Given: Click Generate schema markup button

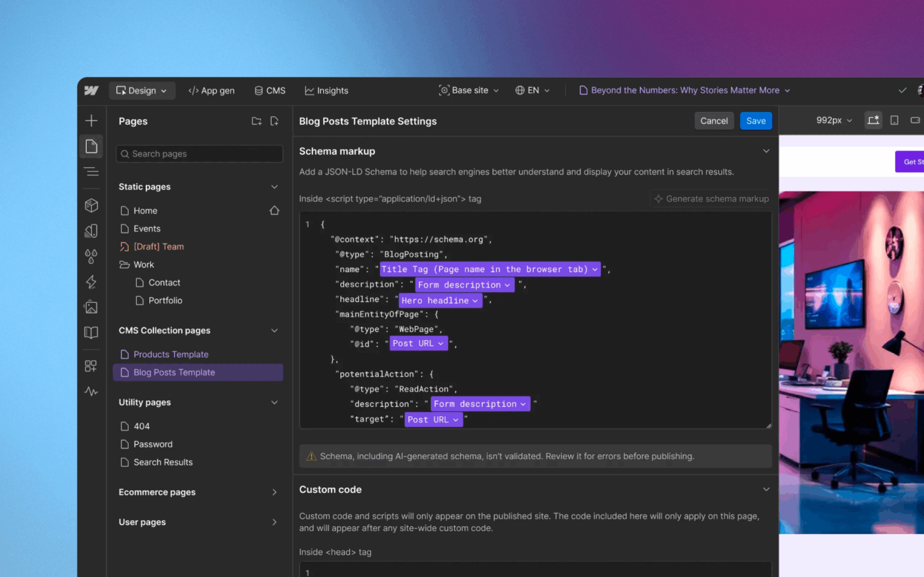Looking at the screenshot, I should click(711, 199).
